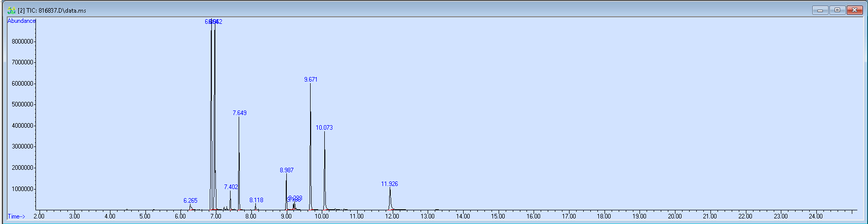Screen dimensions: 868x224
Task: Click the 7.402 peak label
Action: 231,187
